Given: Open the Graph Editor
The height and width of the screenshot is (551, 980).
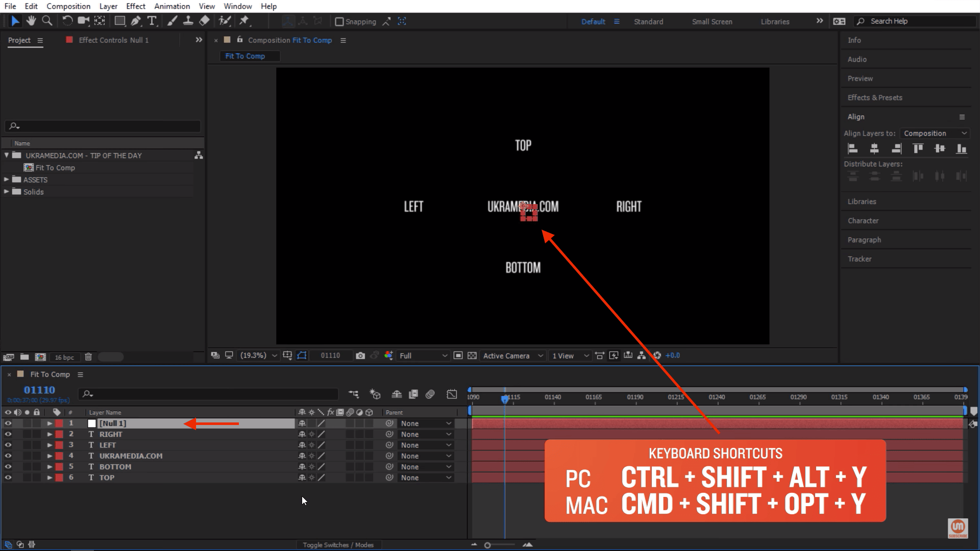Looking at the screenshot, I should 452,394.
